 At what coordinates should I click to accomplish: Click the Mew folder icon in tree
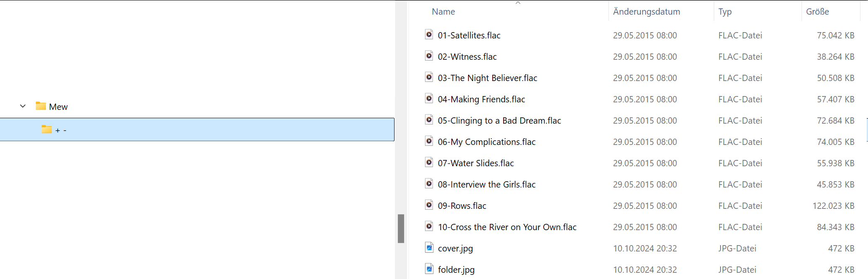pos(41,106)
